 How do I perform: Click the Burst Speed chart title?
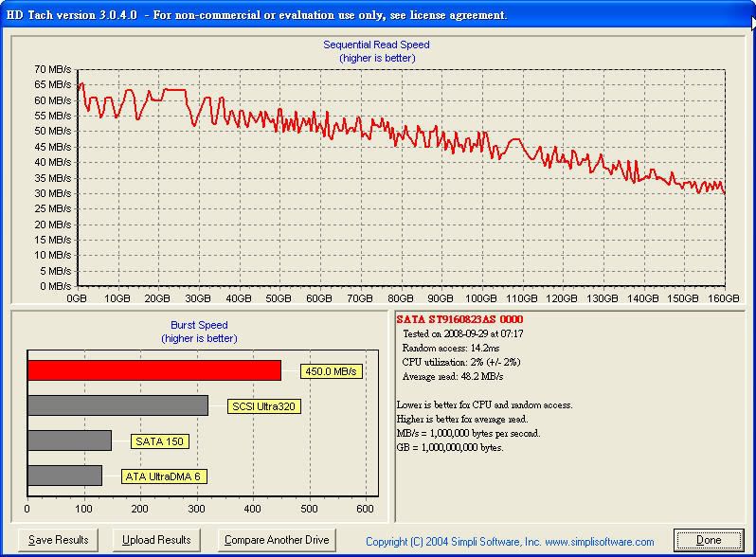click(x=199, y=325)
